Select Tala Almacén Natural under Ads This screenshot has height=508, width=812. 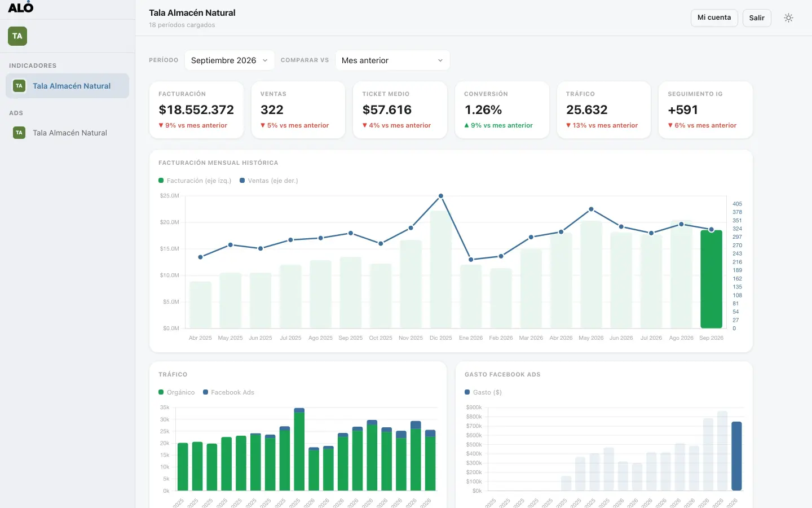click(x=68, y=133)
